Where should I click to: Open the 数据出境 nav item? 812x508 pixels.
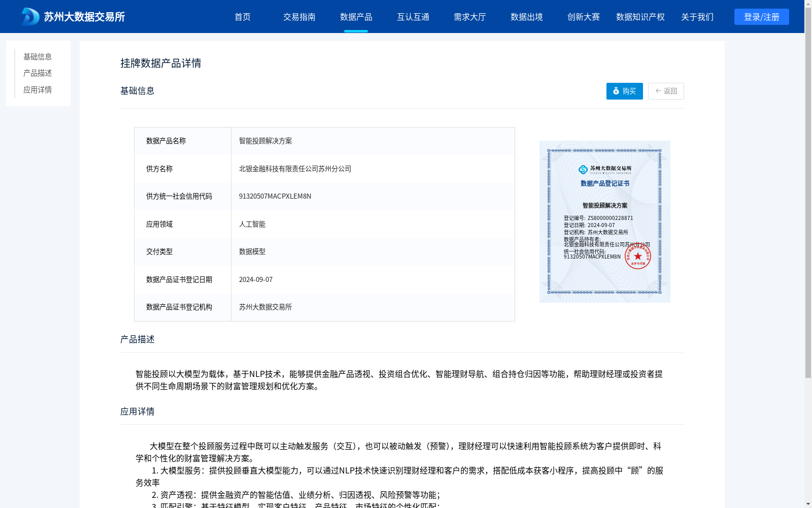tap(527, 17)
